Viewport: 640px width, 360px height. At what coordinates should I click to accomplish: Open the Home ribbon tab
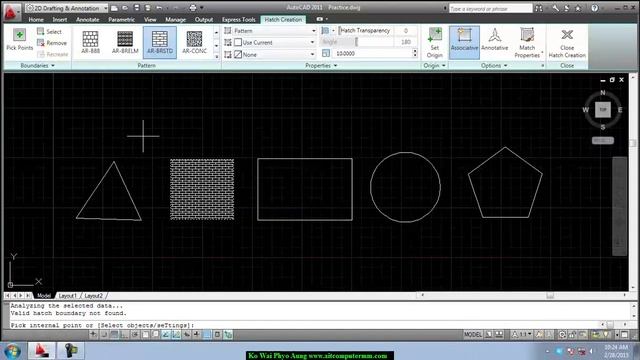pyautogui.click(x=36, y=20)
